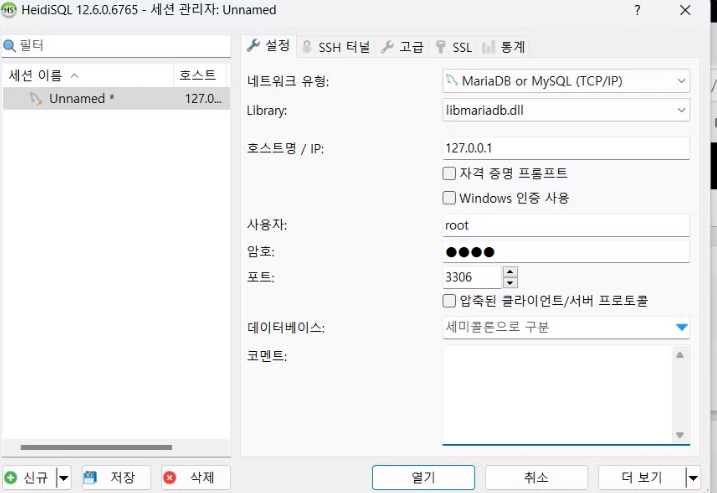The width and height of the screenshot is (717, 493).
Task: Increase the port number with up arrow
Action: pyautogui.click(x=510, y=272)
